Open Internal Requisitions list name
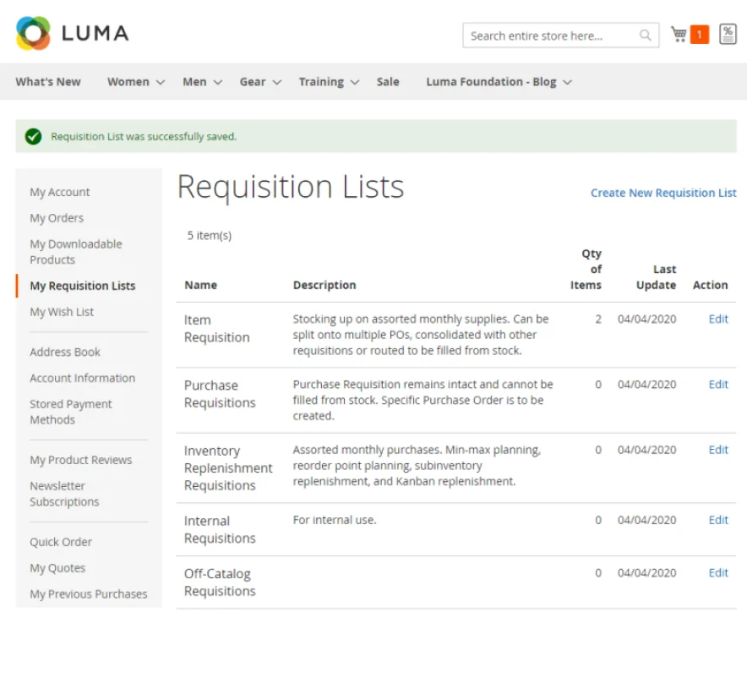747x700 pixels. tap(220, 529)
